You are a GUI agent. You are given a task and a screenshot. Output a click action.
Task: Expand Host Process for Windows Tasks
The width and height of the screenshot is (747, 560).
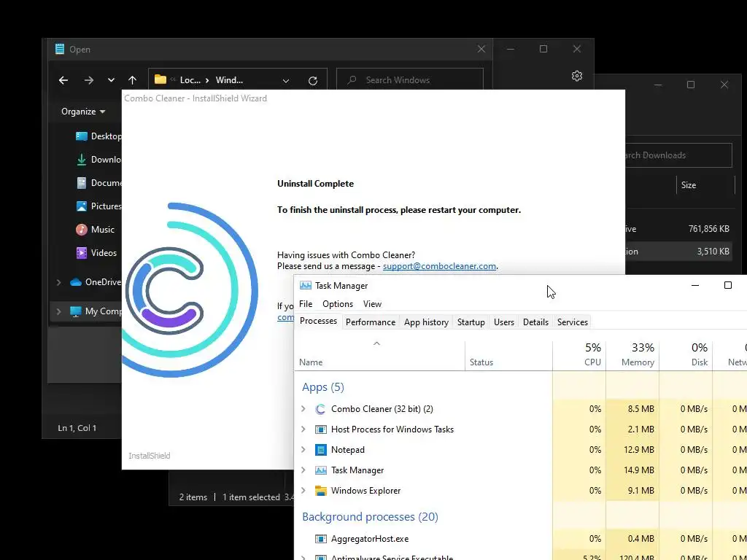coord(303,429)
